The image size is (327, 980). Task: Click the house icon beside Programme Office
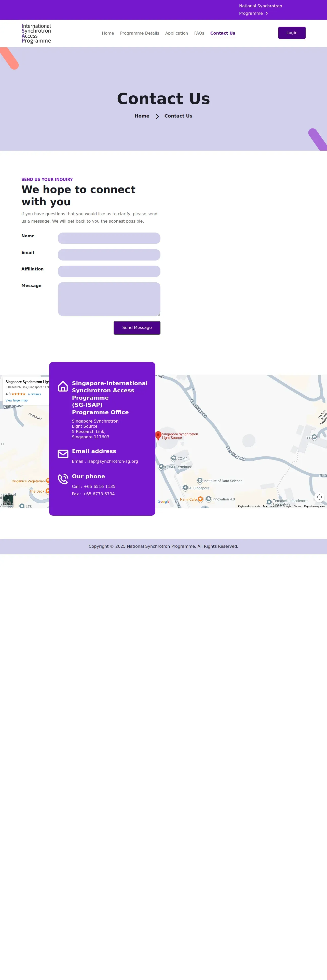(63, 386)
